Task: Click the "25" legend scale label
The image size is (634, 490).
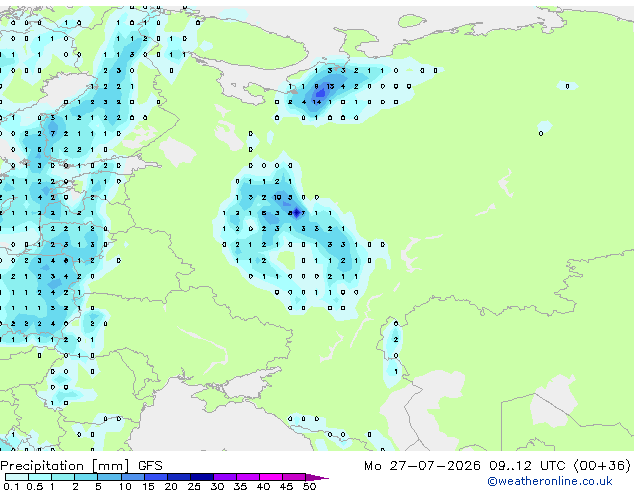Action: point(194,486)
